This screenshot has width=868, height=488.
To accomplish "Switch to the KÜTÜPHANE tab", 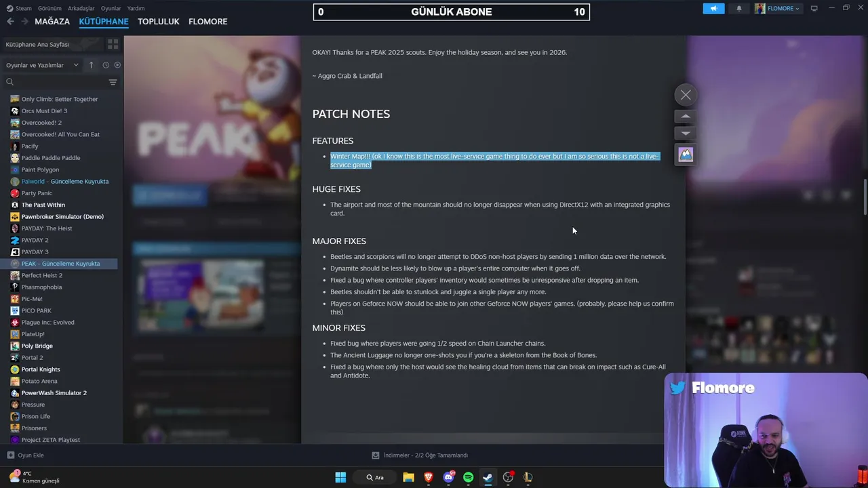I will (104, 22).
